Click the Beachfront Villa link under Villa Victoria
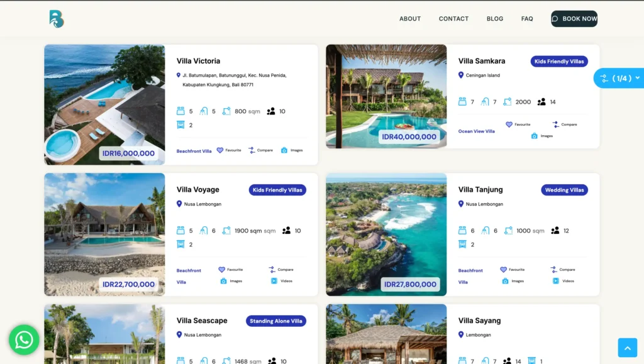The height and width of the screenshot is (364, 644). 194,151
